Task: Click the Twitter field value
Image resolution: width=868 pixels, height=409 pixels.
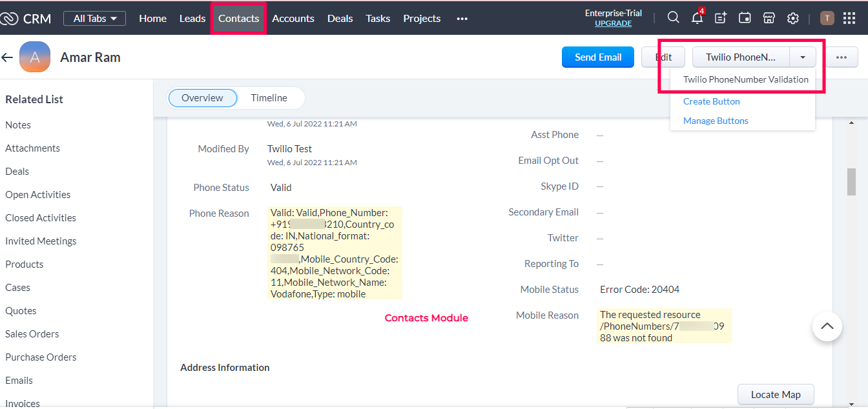Action: coord(600,238)
